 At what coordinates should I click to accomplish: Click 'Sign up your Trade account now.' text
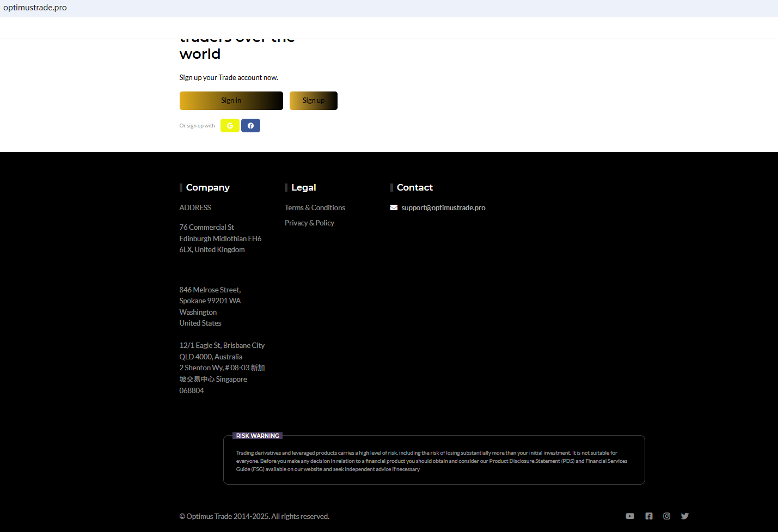(229, 77)
